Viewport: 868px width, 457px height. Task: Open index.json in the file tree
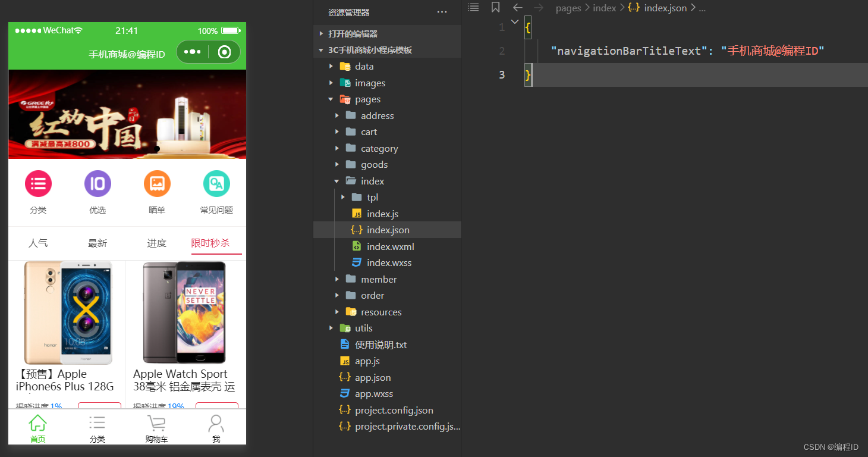point(387,230)
